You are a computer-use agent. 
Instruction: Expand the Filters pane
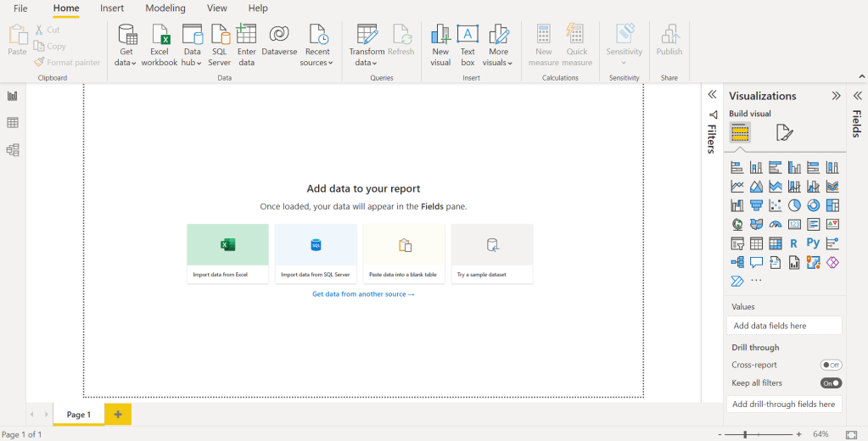pyautogui.click(x=713, y=95)
